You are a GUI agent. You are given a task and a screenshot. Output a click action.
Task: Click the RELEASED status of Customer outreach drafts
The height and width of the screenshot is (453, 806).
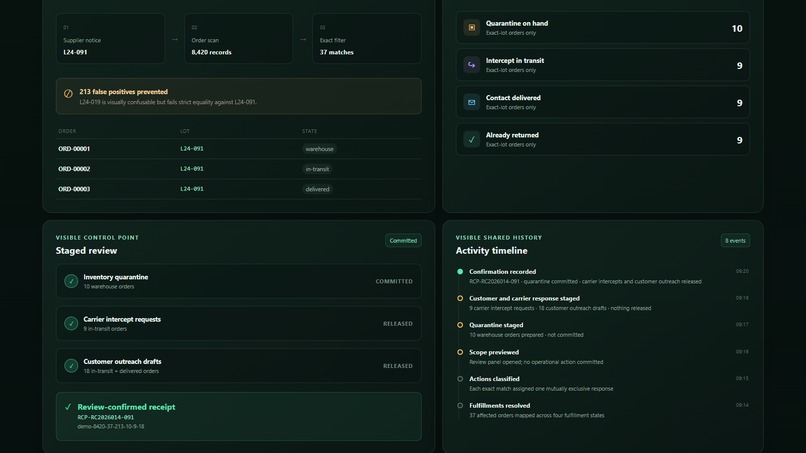(398, 366)
